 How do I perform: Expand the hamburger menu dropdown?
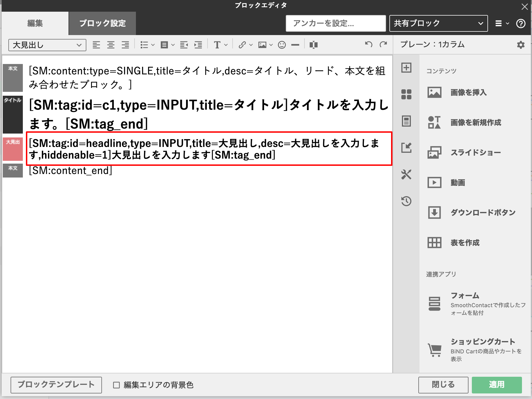click(x=502, y=23)
